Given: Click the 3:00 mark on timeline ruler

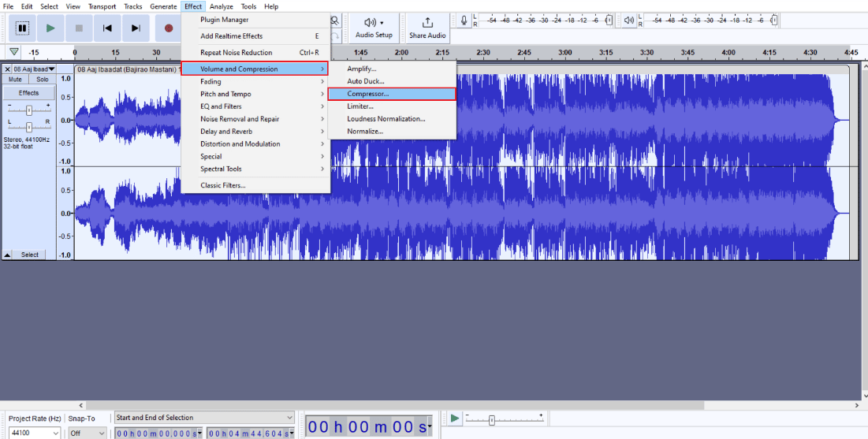Looking at the screenshot, I should pos(564,53).
